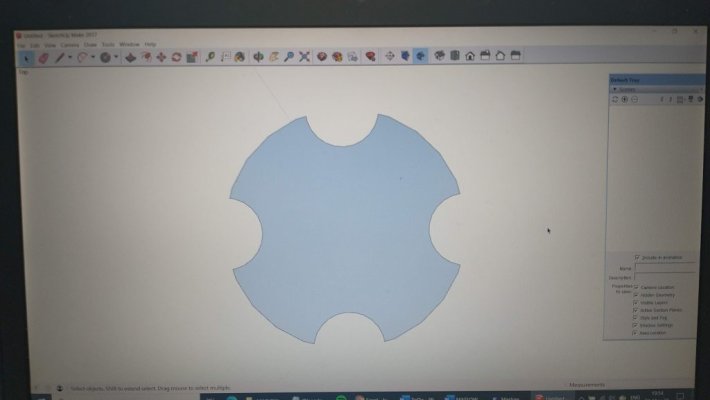The image size is (710, 400).
Task: Click the Default Tray title bar
Action: tap(656, 80)
